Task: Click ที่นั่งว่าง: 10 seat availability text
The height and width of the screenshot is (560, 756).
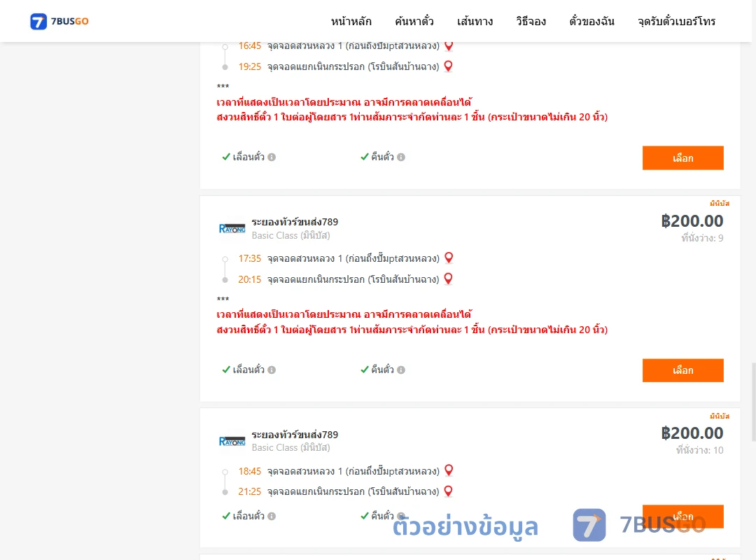Action: point(699,450)
